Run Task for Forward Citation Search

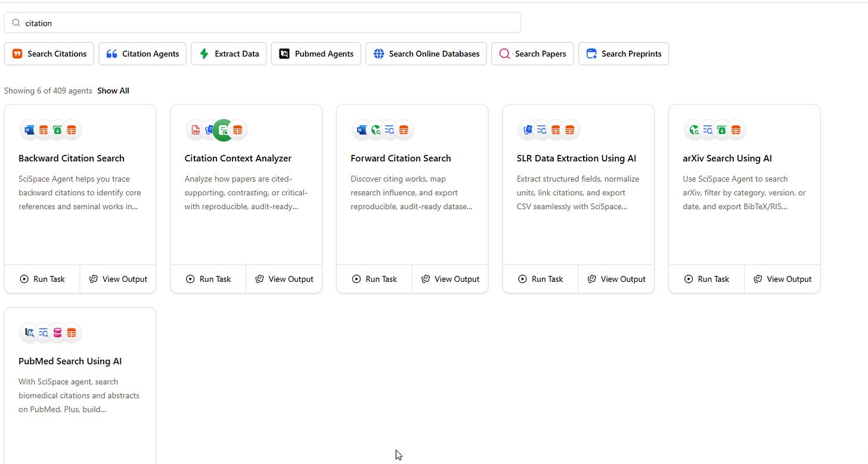click(x=374, y=279)
